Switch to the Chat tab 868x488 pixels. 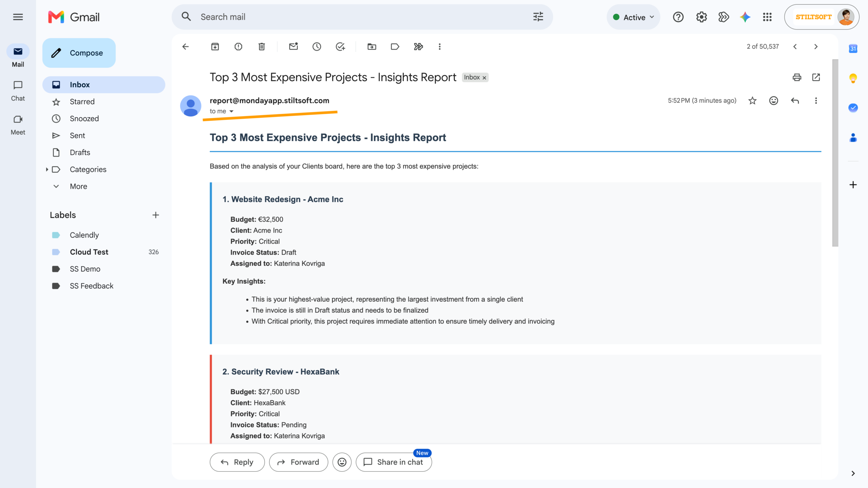pos(18,91)
